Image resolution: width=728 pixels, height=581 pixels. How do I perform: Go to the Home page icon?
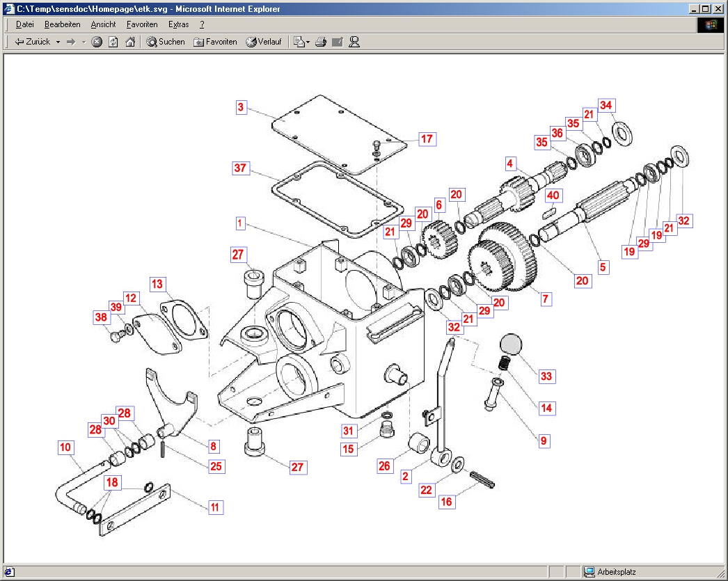129,42
